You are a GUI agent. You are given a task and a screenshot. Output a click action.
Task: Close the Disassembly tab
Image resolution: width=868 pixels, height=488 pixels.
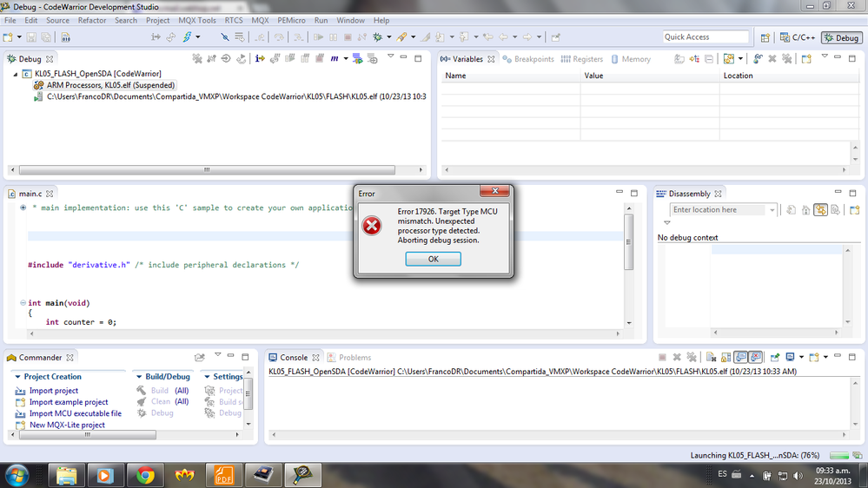tap(718, 194)
